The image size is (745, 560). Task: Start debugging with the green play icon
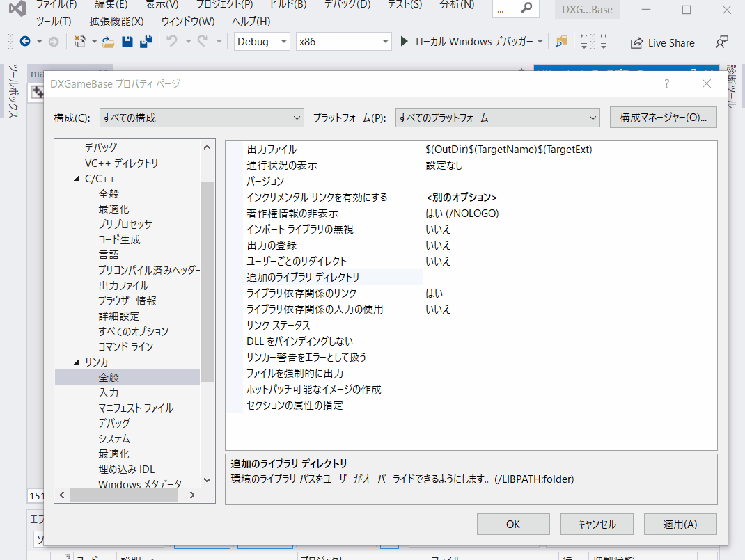(405, 42)
